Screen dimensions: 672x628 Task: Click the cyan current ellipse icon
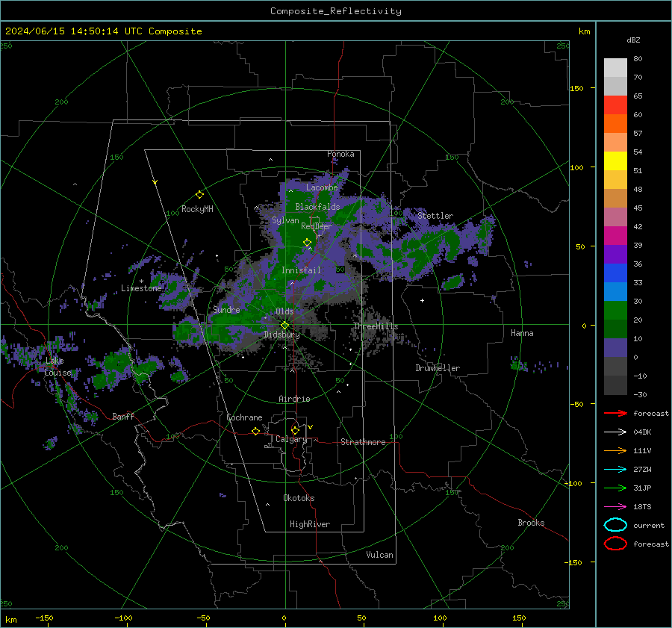615,525
